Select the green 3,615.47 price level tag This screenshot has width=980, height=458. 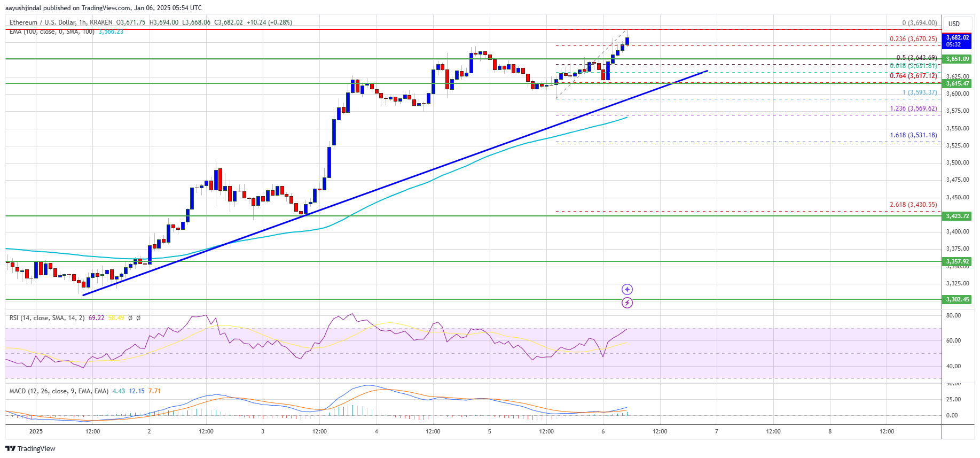pyautogui.click(x=957, y=84)
